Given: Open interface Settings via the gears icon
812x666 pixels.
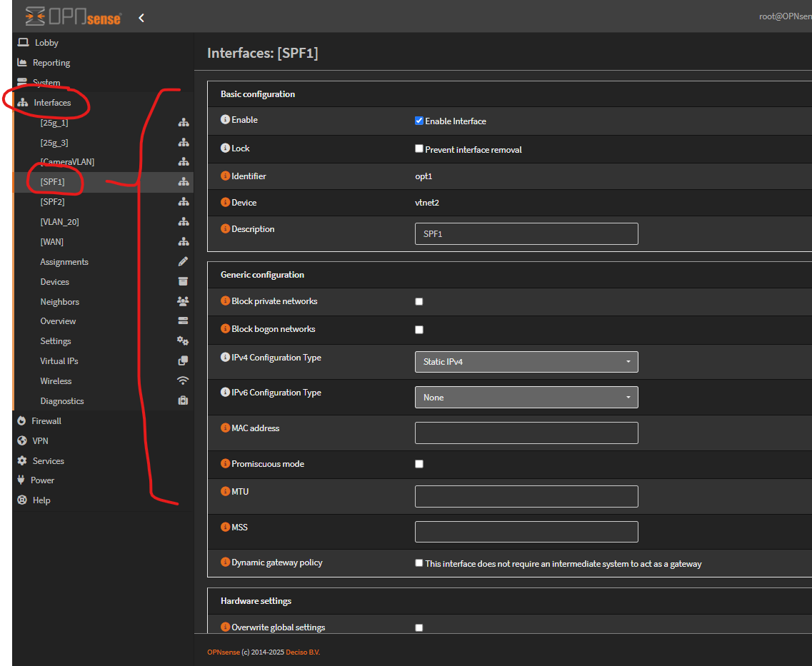Looking at the screenshot, I should pos(184,340).
